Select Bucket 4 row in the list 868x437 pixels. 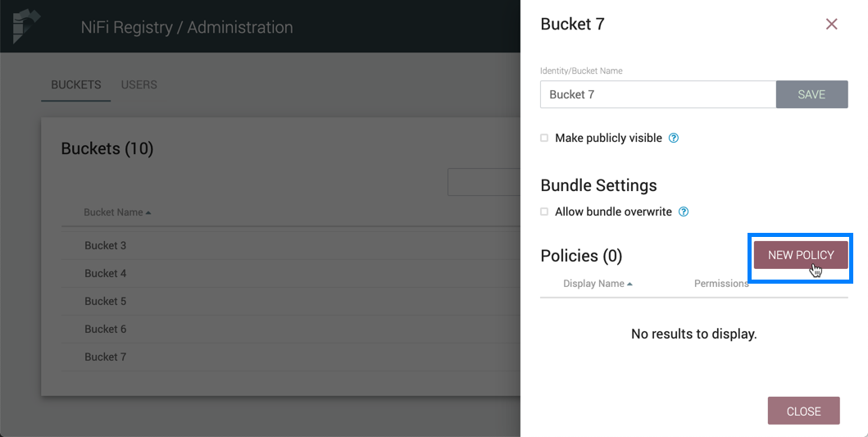point(106,273)
